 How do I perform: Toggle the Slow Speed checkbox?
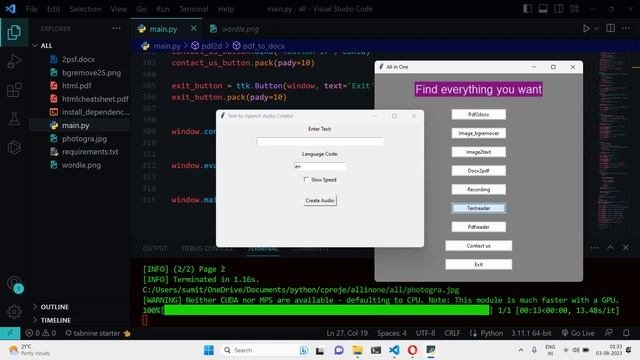(x=306, y=180)
